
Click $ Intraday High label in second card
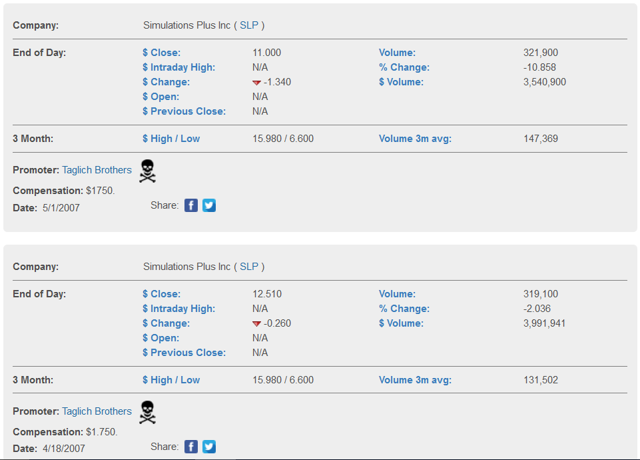point(179,309)
